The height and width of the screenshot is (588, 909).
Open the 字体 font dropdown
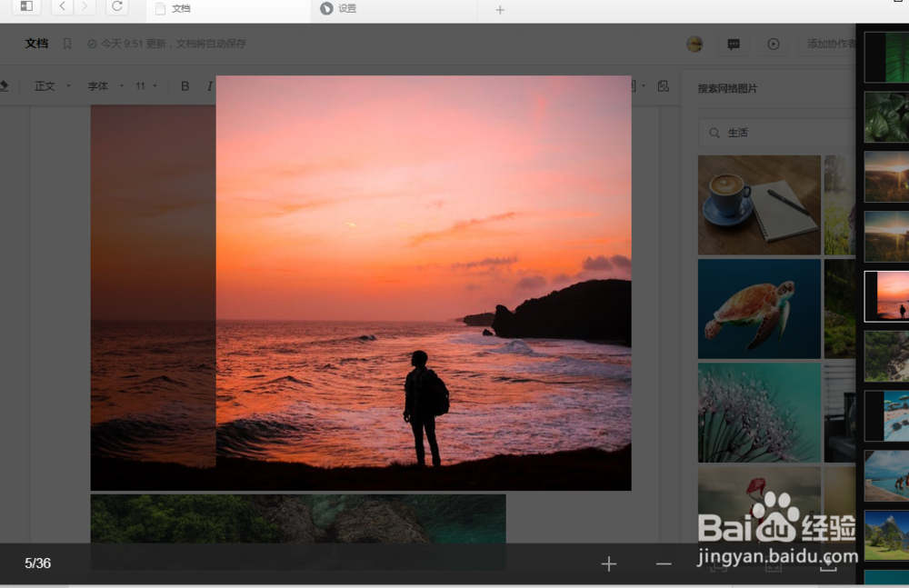[x=105, y=85]
